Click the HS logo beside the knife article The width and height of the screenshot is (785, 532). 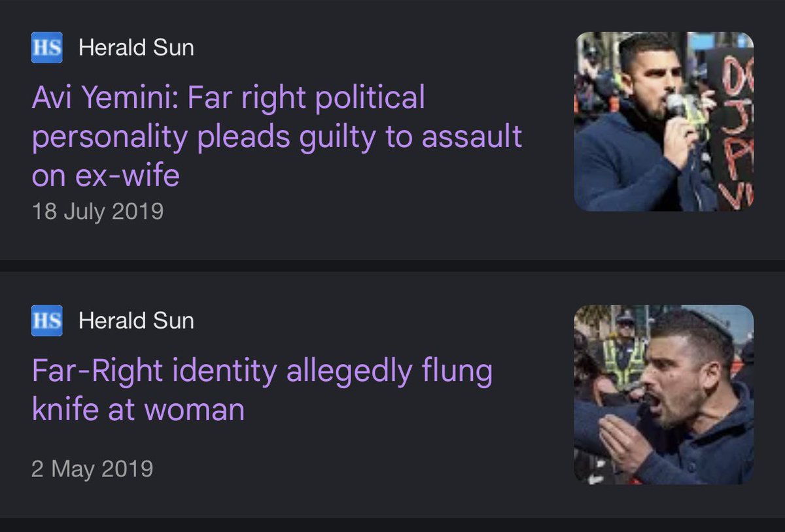pos(47,320)
